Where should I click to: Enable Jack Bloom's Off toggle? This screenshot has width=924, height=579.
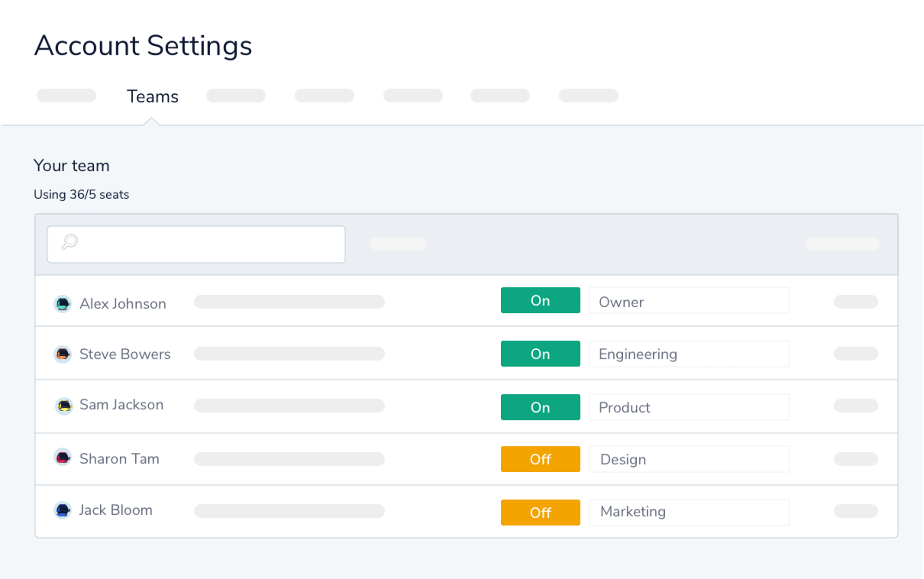540,512
